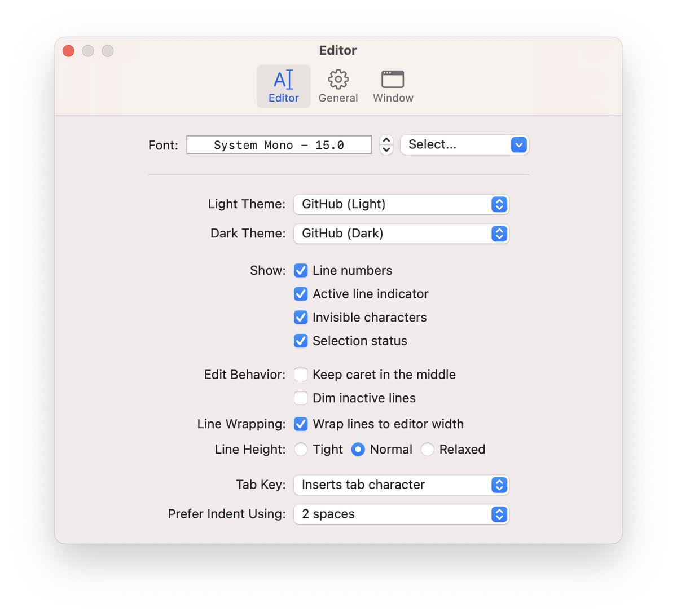Image resolution: width=677 pixels, height=616 pixels.
Task: Uncheck the Selection status option
Action: tap(301, 341)
